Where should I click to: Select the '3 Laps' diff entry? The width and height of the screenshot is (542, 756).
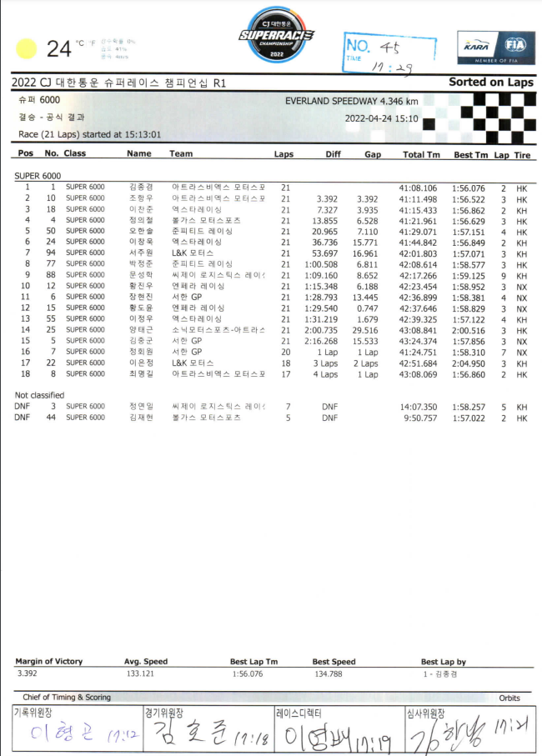point(325,363)
